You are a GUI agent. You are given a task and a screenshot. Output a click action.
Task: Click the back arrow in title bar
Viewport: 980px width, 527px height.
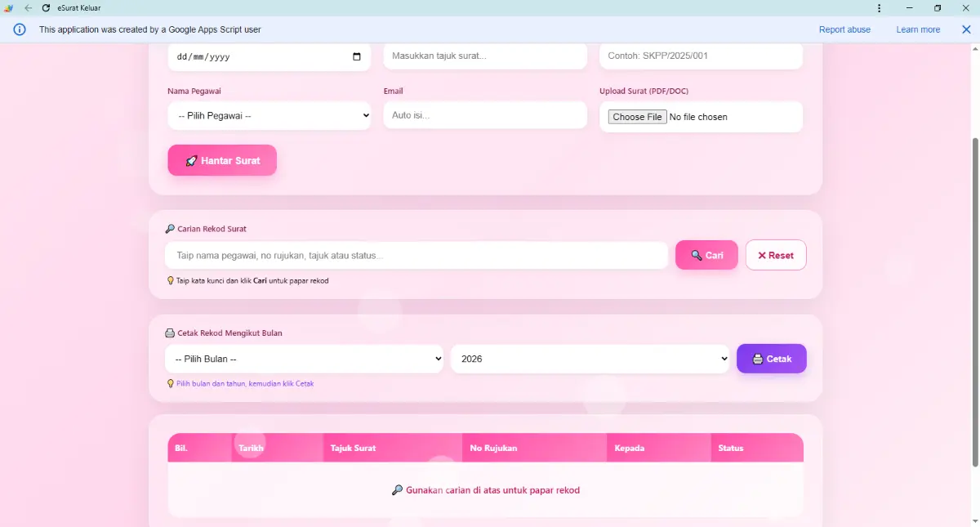[x=29, y=8]
